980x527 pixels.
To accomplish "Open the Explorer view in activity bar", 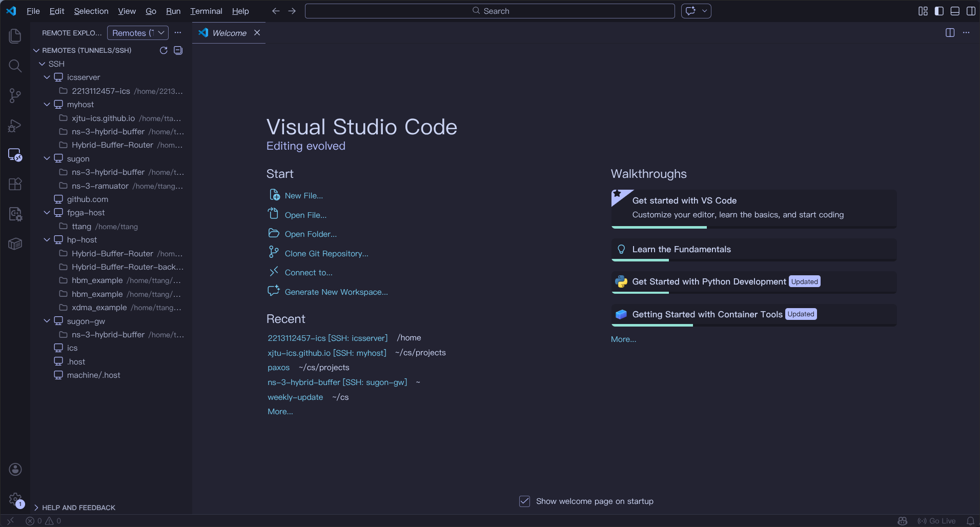I will [x=15, y=36].
